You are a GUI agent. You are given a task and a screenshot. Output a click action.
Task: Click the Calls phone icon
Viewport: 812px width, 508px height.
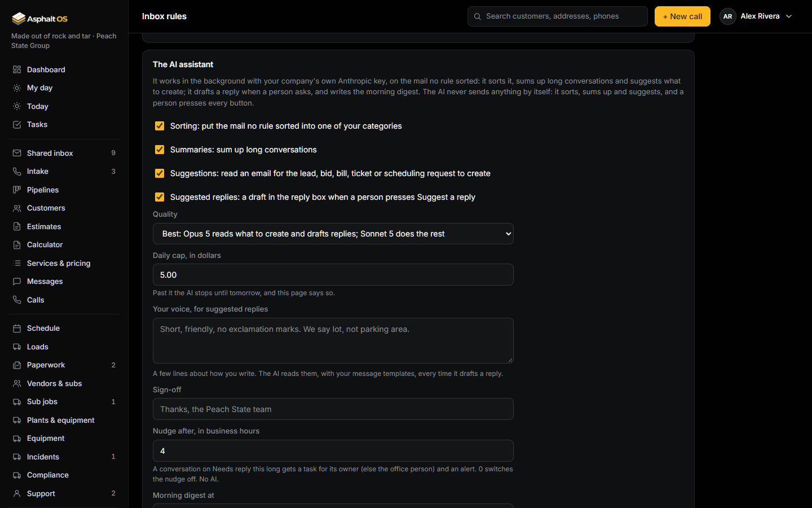(17, 300)
